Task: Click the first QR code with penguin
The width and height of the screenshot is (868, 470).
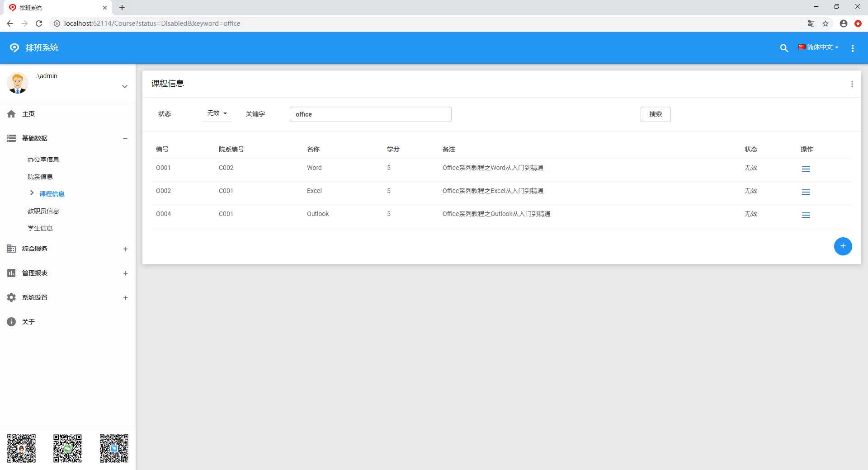Action: pos(21,448)
